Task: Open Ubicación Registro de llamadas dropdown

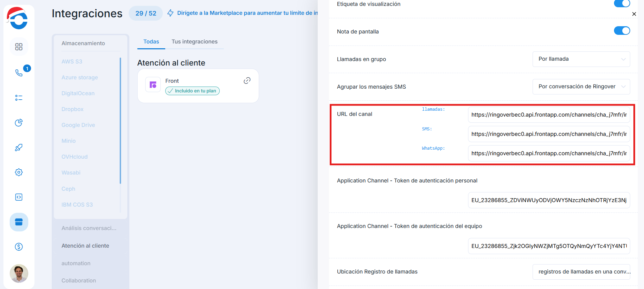Action: coord(581,272)
